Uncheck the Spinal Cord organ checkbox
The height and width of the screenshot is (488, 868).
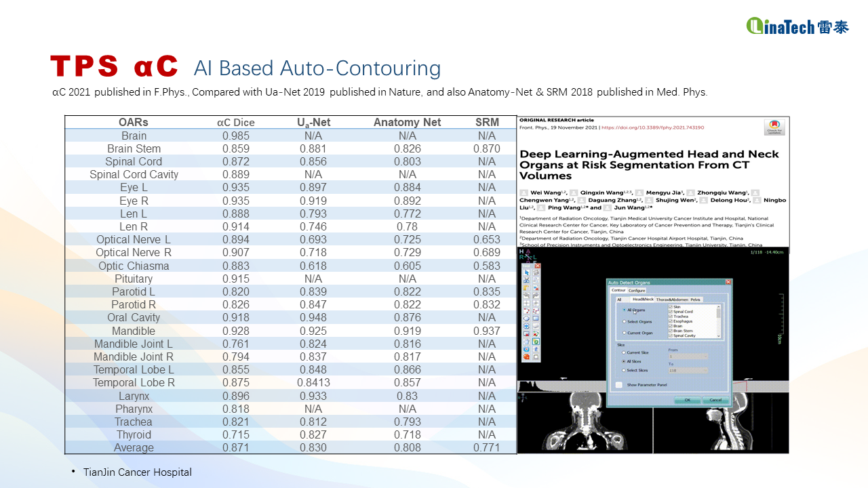670,312
